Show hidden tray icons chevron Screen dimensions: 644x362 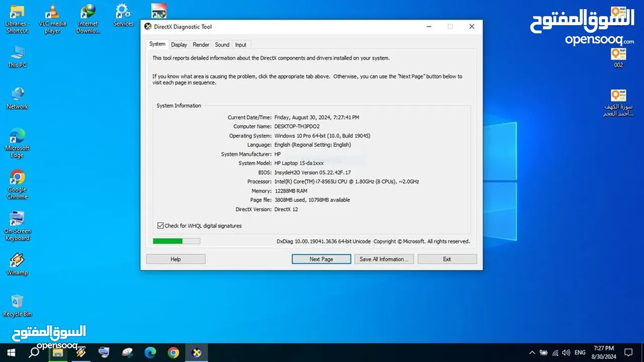click(532, 352)
